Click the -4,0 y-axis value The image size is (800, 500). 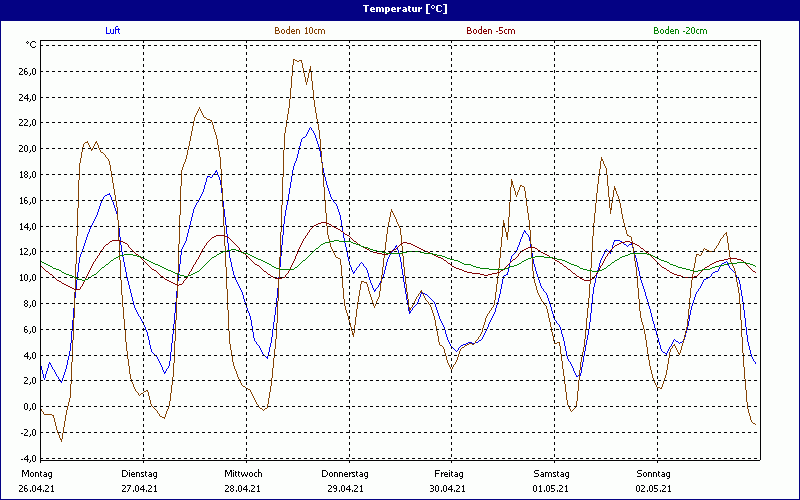click(x=28, y=458)
